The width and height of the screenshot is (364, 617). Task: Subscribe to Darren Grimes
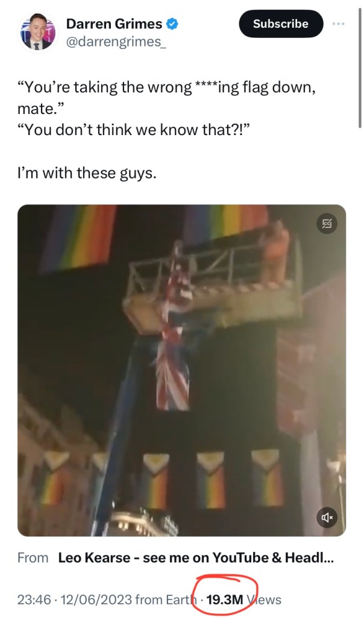[281, 24]
